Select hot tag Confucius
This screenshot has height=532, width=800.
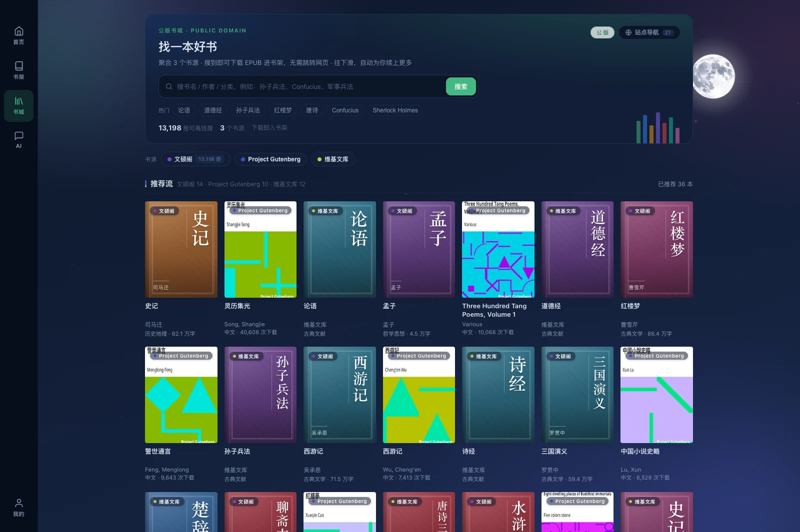click(345, 110)
